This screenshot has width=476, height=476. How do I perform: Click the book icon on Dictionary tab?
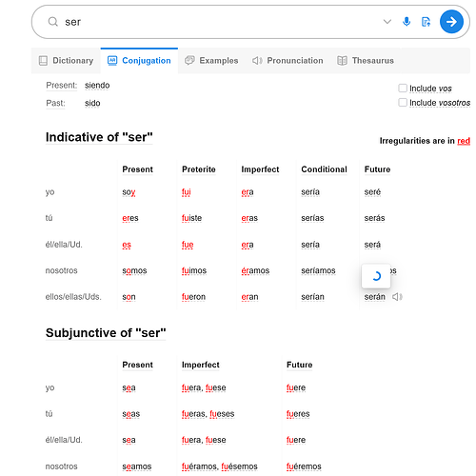tap(43, 61)
